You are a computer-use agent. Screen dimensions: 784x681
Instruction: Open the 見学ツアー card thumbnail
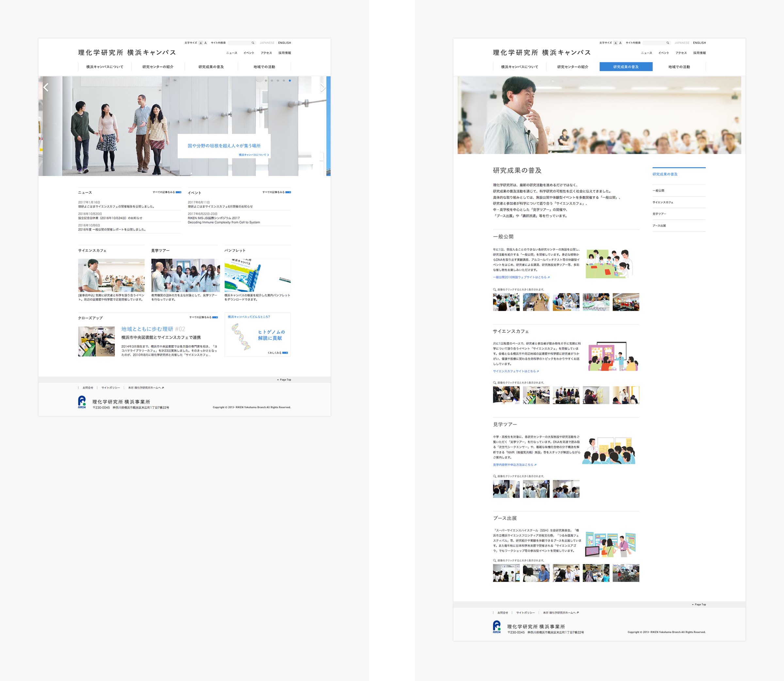[x=185, y=275]
